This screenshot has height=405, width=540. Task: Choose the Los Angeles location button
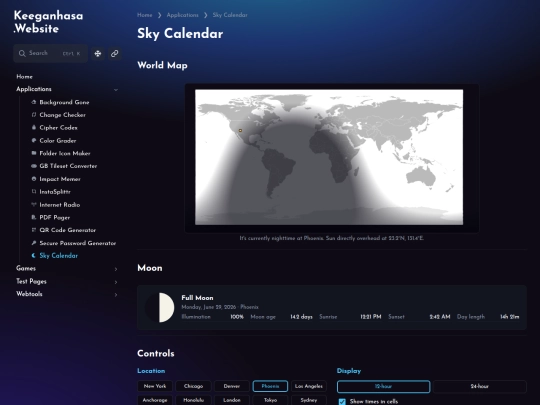(309, 386)
